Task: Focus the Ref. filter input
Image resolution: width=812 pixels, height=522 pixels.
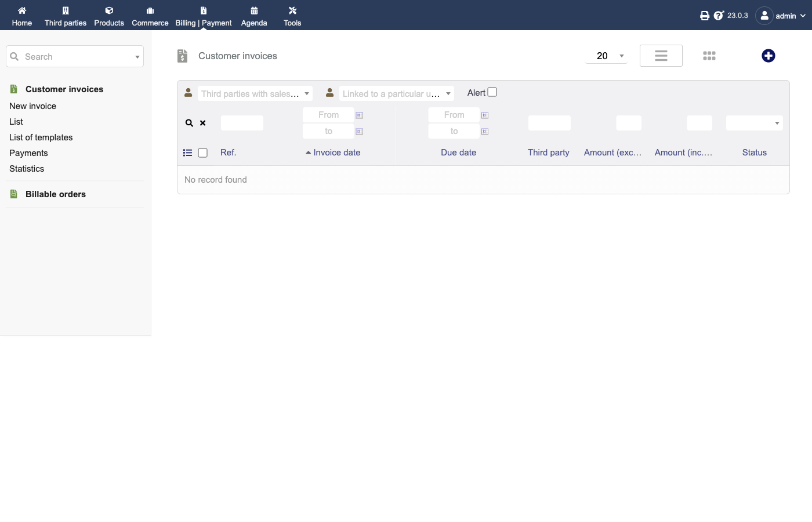Action: (242, 123)
